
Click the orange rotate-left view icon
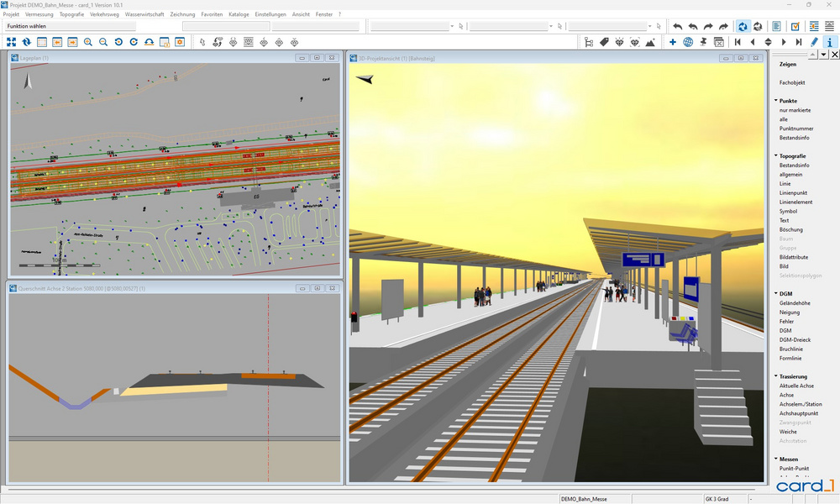(x=118, y=41)
